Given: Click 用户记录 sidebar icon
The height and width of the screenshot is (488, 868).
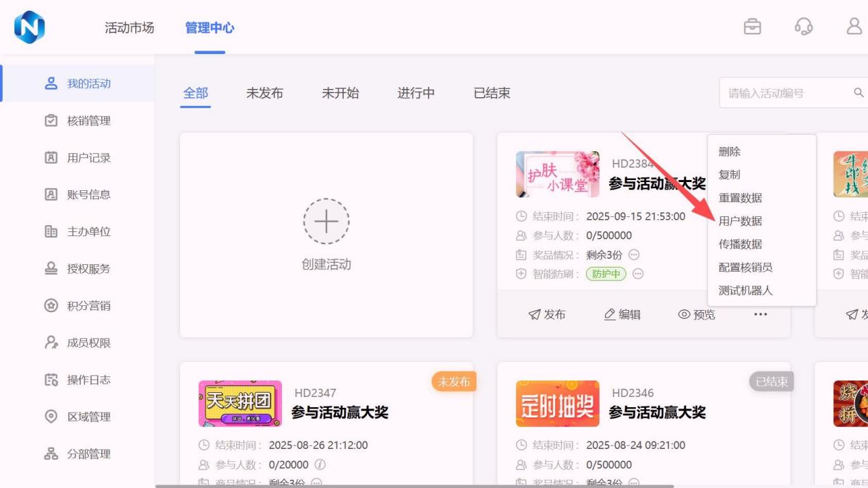Looking at the screenshot, I should 51,157.
